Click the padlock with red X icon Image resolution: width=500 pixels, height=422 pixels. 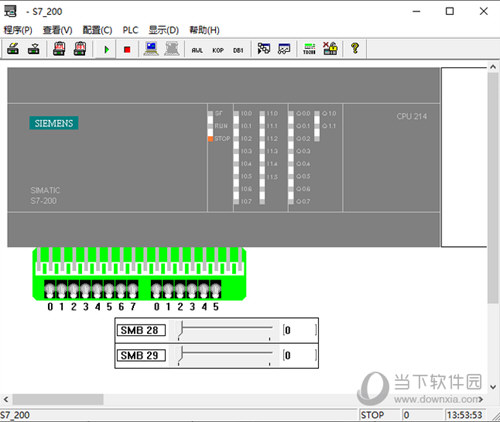[330, 49]
